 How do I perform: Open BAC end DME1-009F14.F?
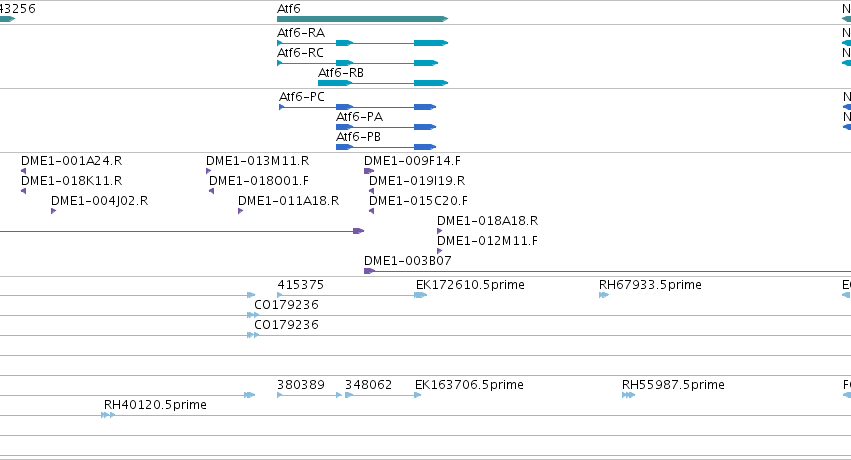tap(412, 161)
